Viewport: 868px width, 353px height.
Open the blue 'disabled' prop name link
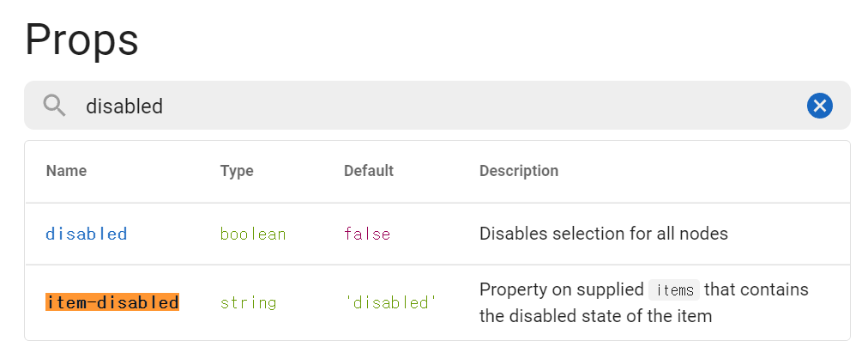click(x=87, y=234)
